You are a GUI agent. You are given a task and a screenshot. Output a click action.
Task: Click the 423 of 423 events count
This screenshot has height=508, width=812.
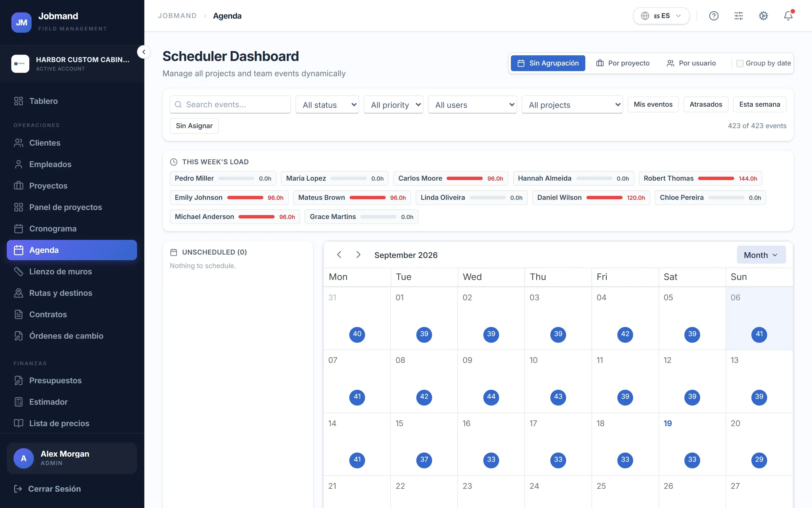[757, 126]
